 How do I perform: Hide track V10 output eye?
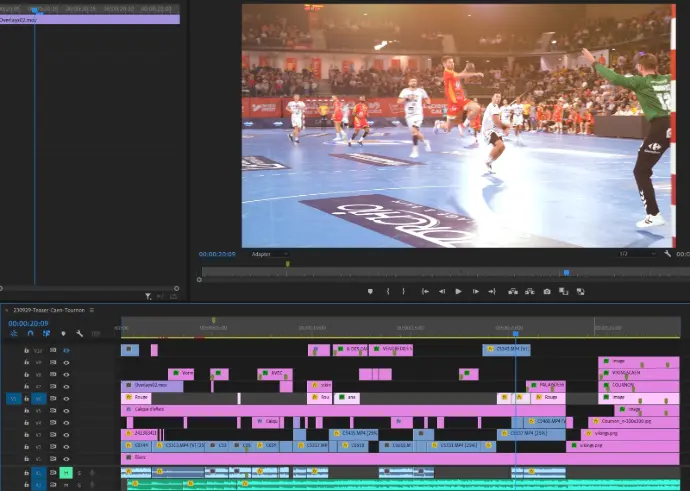(x=66, y=351)
